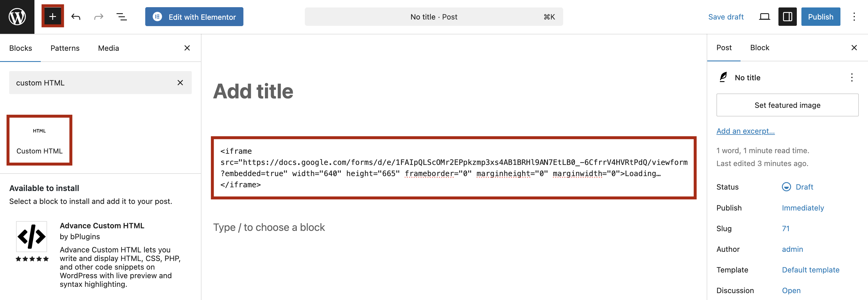Open the Draft status dropdown

coord(804,187)
